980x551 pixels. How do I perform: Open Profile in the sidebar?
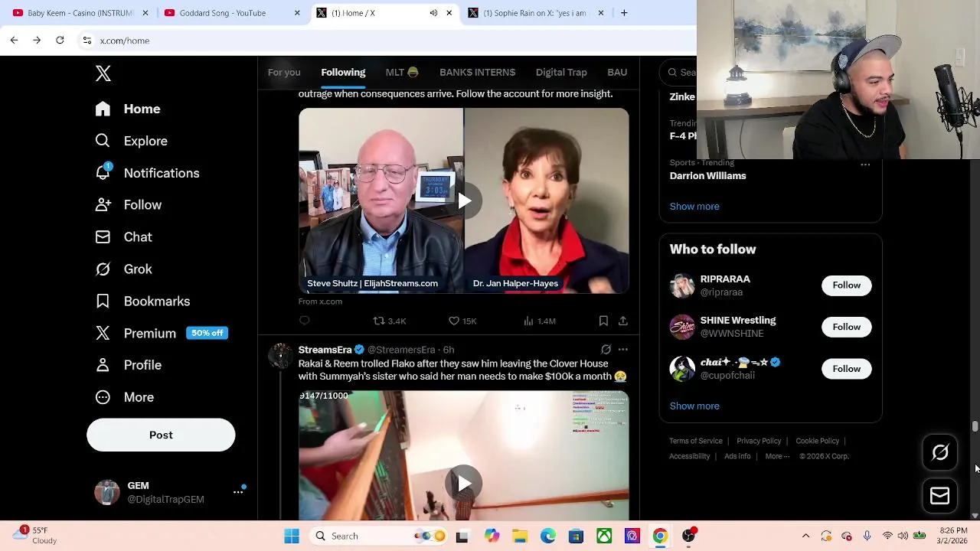coord(128,365)
